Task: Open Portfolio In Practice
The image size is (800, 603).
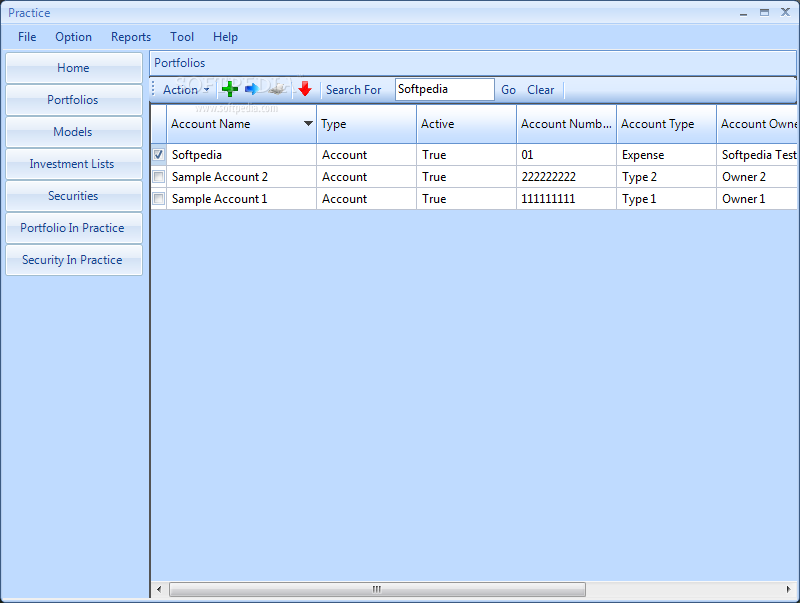Action: (x=74, y=228)
